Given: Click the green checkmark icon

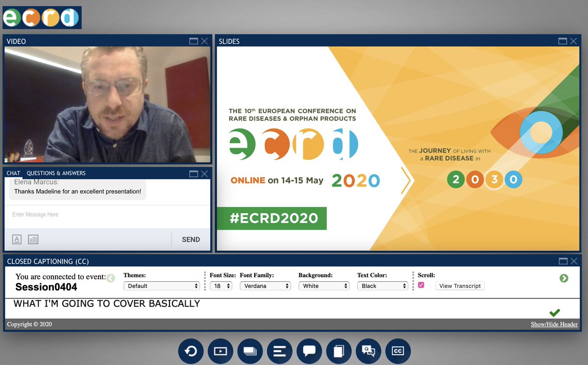Looking at the screenshot, I should click(x=555, y=313).
